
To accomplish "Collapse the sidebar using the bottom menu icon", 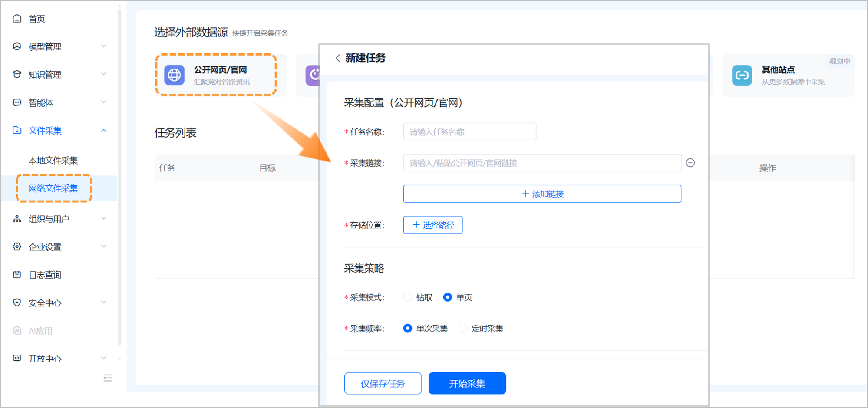I will (108, 378).
